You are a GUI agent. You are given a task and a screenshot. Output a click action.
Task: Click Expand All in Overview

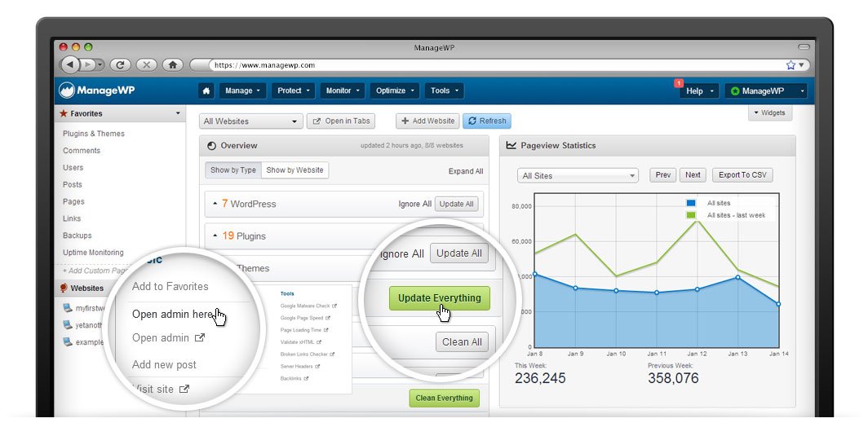coord(466,171)
